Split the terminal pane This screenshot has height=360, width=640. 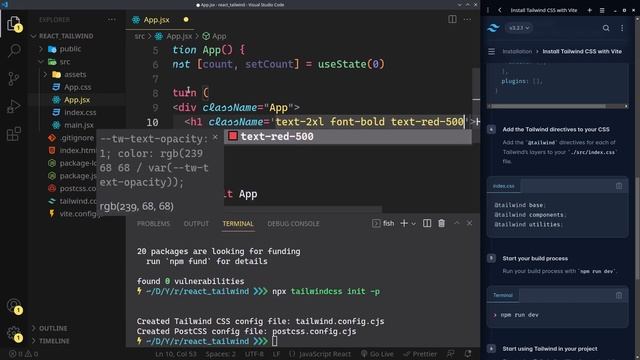427,223
